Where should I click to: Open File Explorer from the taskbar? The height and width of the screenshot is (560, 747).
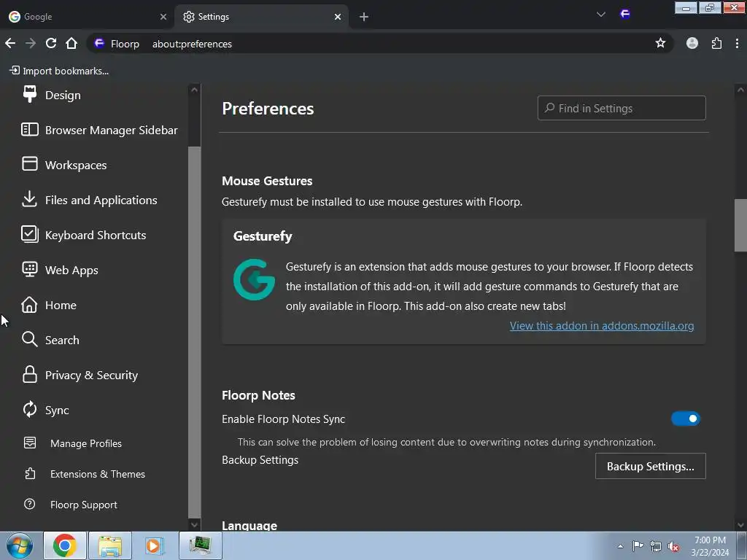pos(110,545)
